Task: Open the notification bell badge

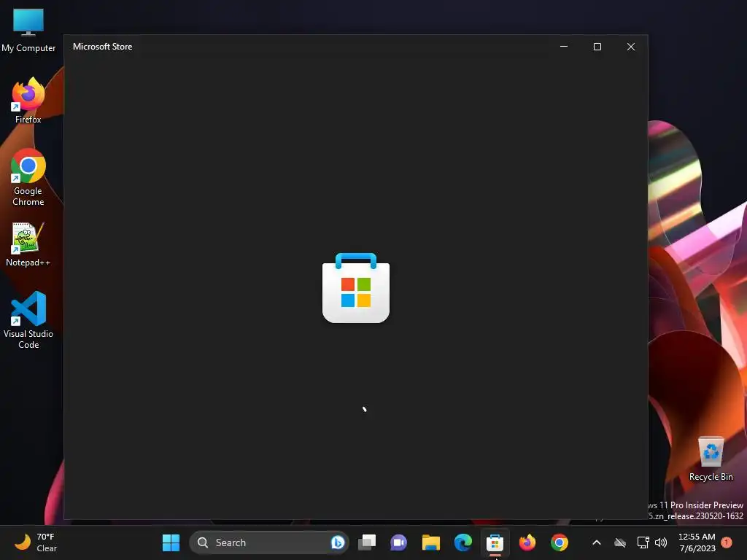Action: [727, 542]
